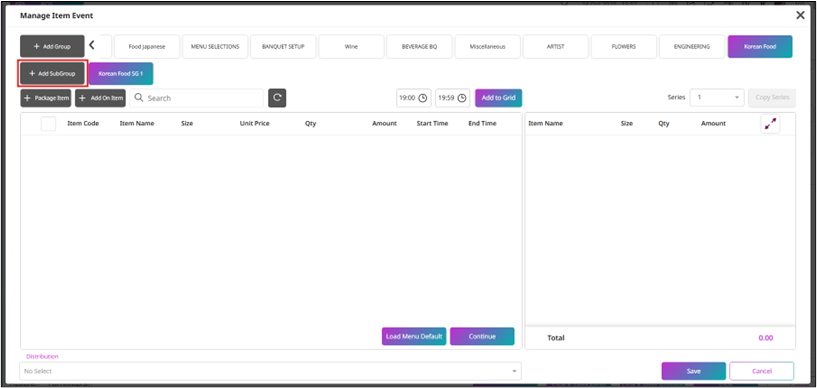Close the Manage Item Event dialog

[800, 16]
